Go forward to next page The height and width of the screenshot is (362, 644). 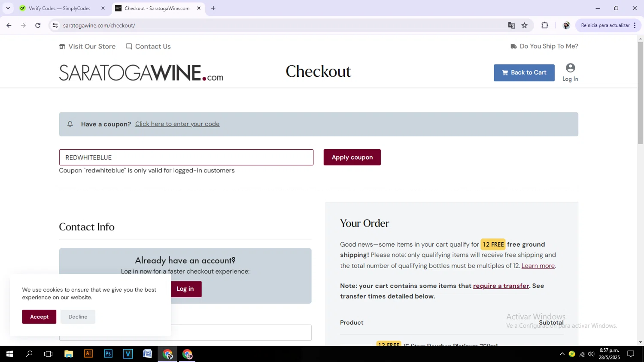(23, 25)
